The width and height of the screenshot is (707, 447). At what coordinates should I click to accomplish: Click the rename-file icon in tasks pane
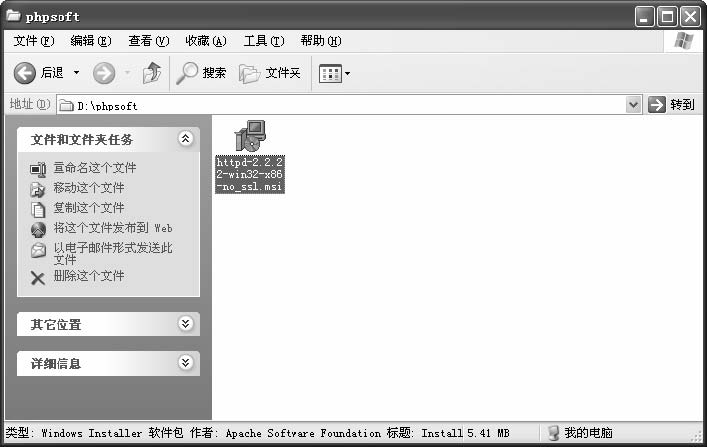[38, 169]
